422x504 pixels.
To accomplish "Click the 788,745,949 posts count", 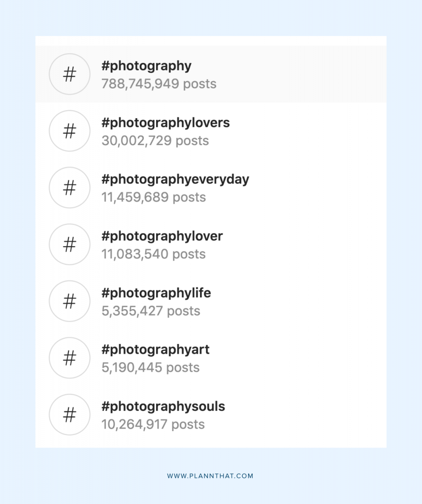I will tap(159, 84).
